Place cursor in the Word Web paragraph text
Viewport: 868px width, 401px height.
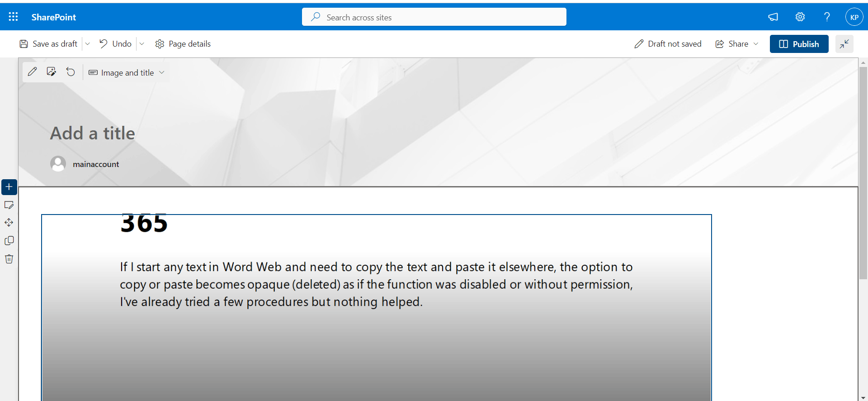[x=376, y=284]
